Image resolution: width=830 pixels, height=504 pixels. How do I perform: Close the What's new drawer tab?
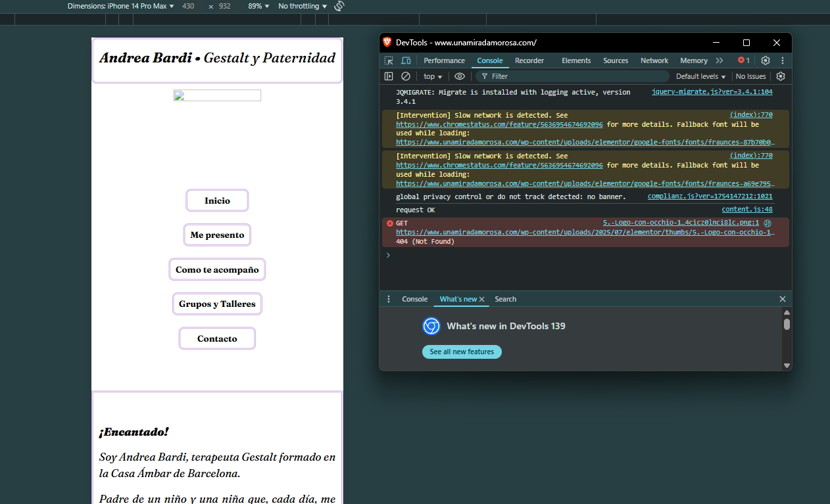[482, 300]
